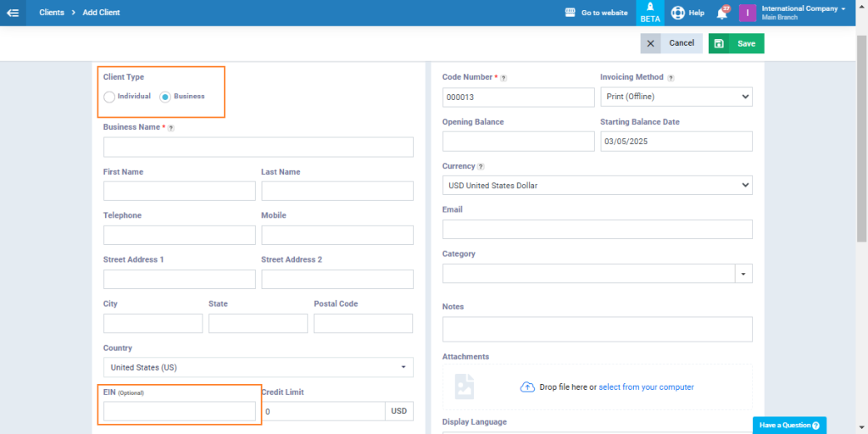Click select from your computer link
This screenshot has height=434, width=868.
point(646,387)
